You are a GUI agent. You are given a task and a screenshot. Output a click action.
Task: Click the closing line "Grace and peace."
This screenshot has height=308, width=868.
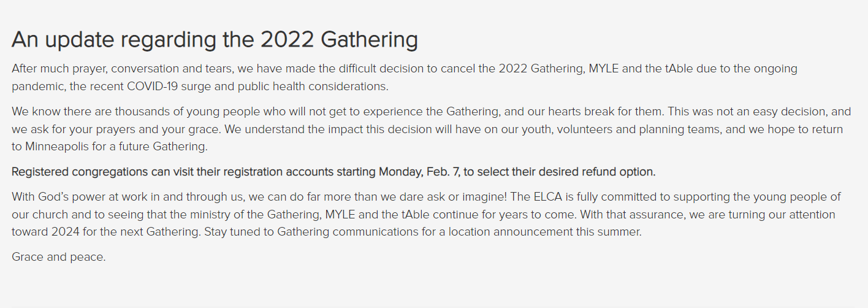(59, 257)
